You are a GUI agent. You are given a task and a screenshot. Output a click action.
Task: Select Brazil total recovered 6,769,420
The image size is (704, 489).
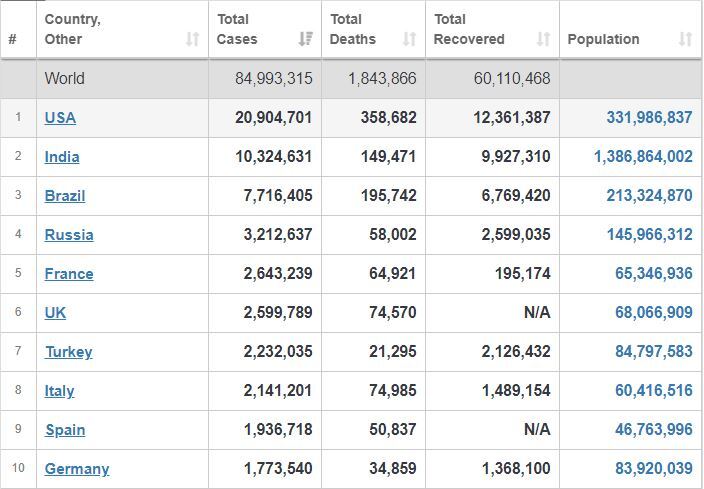(x=516, y=196)
